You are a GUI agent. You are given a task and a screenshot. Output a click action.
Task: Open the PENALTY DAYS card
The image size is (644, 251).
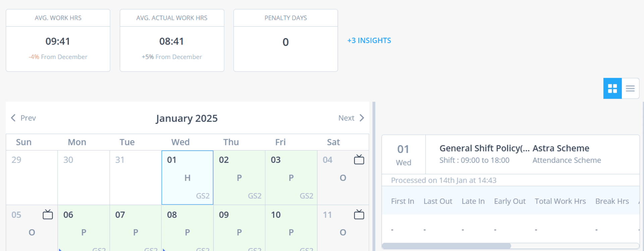click(285, 40)
